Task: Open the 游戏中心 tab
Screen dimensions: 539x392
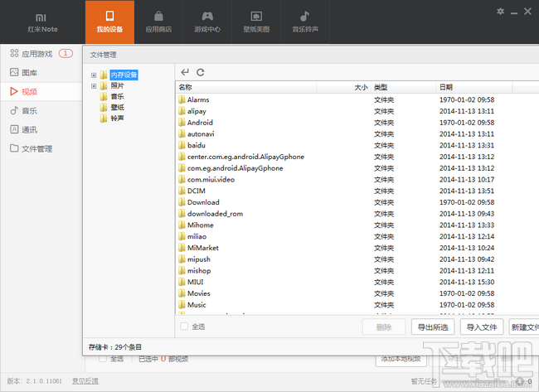Action: 207,22
